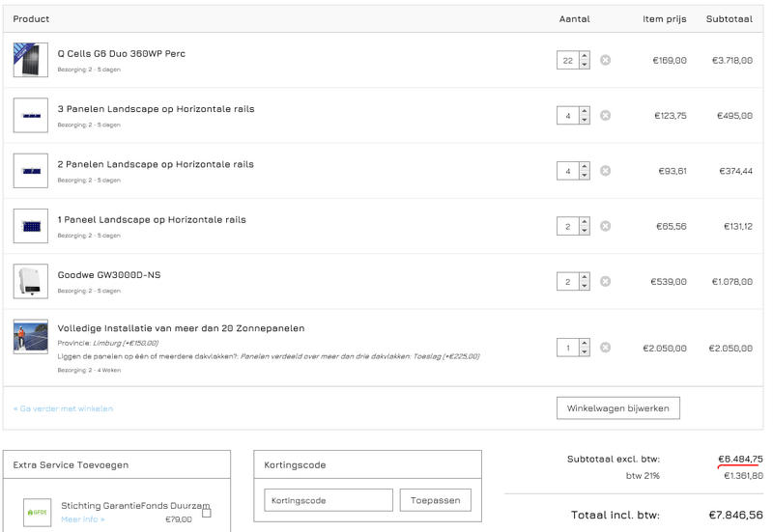The height and width of the screenshot is (532, 773).
Task: Open Goodwe GW3000D-NS product title
Action: (x=109, y=275)
